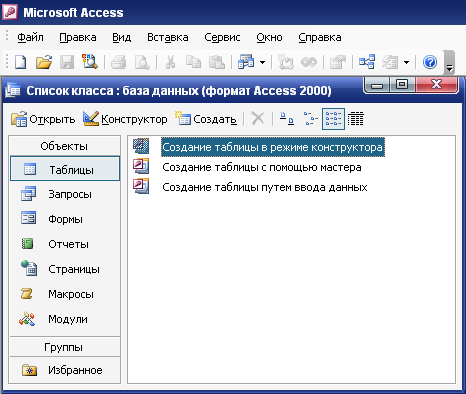Switch to Large Icons view

(x=287, y=119)
